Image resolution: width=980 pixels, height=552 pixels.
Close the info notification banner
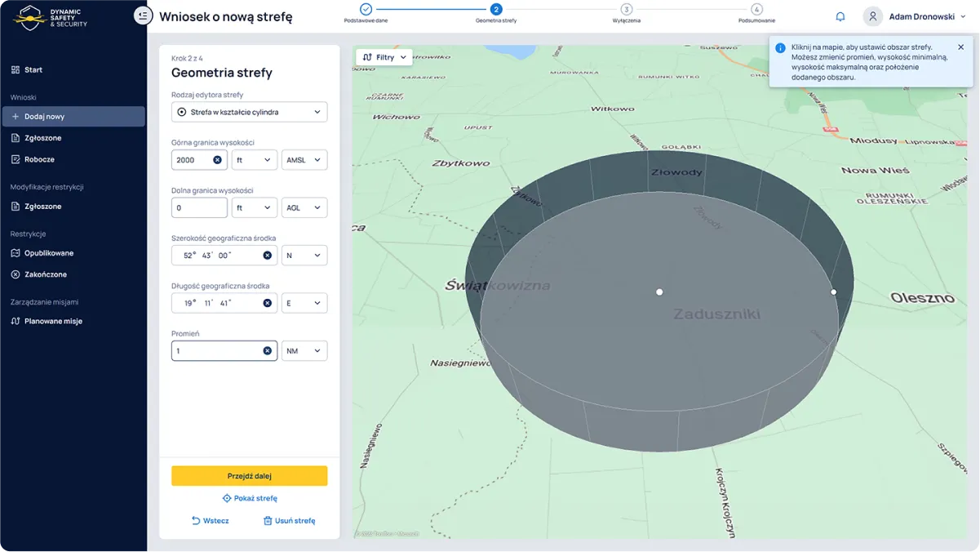click(x=960, y=47)
